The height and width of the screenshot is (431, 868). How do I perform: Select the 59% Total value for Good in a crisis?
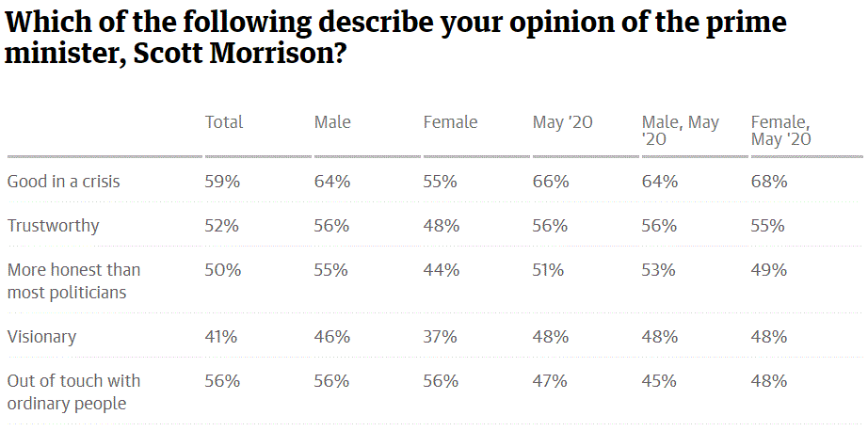pos(223,182)
